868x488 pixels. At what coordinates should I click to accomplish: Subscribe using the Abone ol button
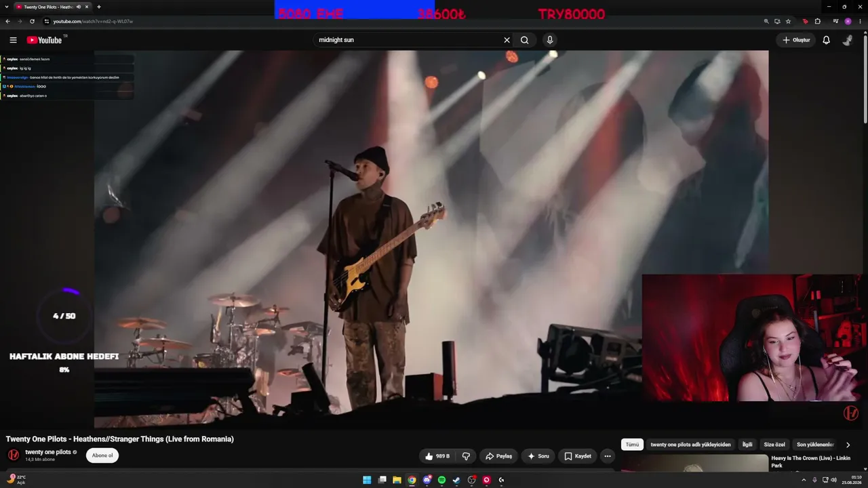coord(102,455)
